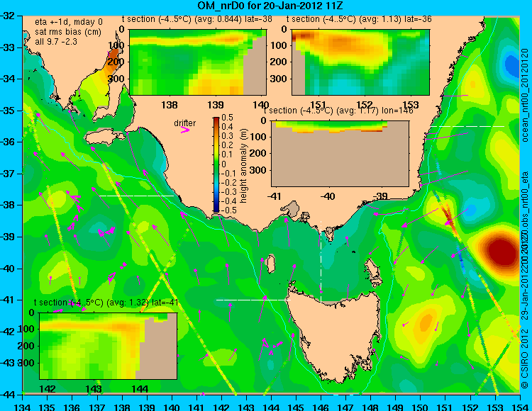Click the white dashed section line at latitude -41

point(253,300)
